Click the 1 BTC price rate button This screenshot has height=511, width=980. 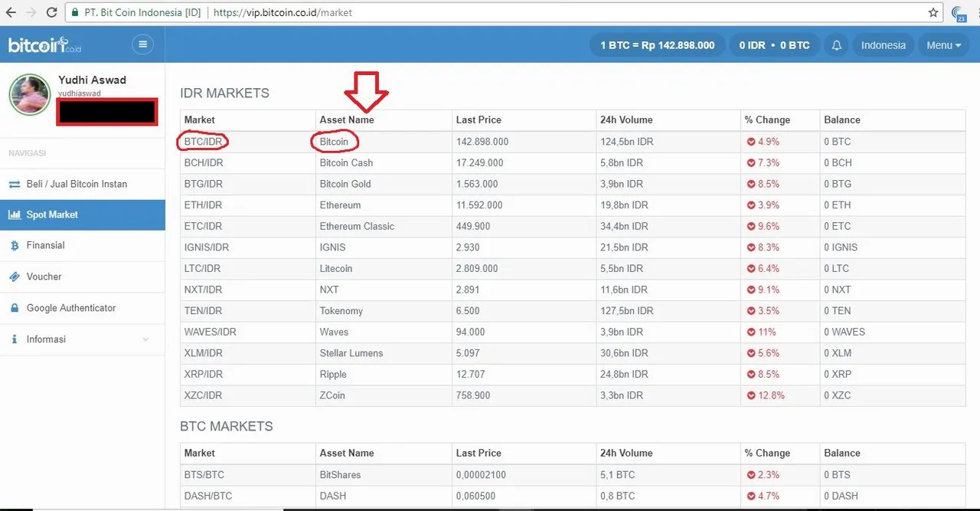click(x=658, y=45)
